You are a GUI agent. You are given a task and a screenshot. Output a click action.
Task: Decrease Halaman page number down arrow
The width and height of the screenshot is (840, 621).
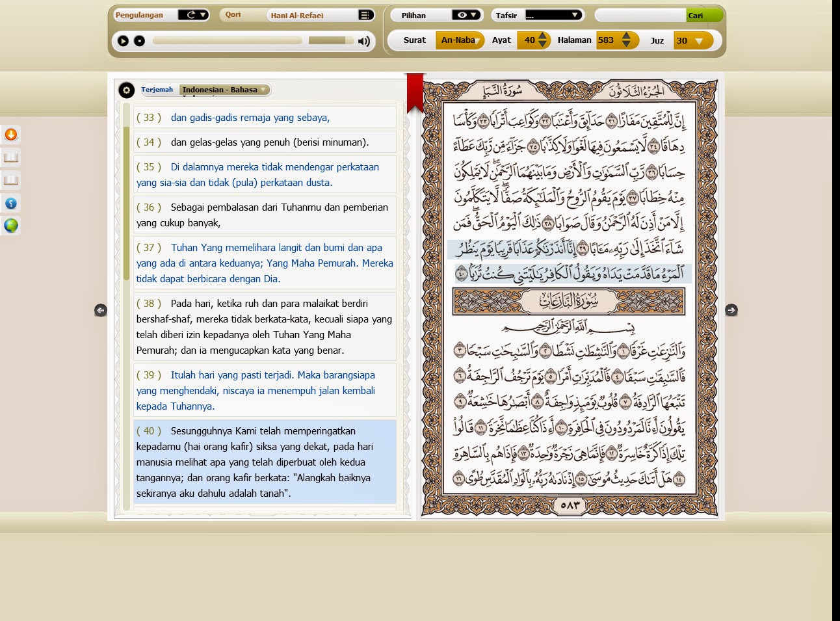[626, 45]
